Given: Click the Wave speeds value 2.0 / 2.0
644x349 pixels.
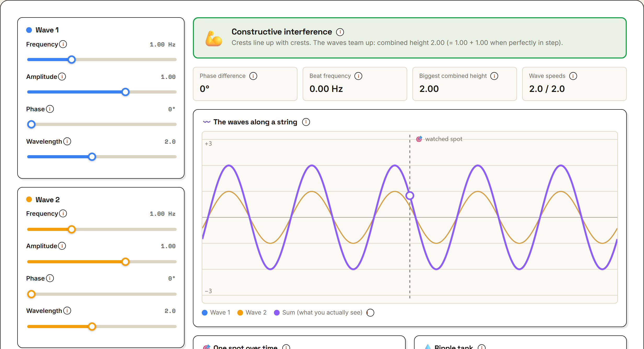Looking at the screenshot, I should click(547, 89).
